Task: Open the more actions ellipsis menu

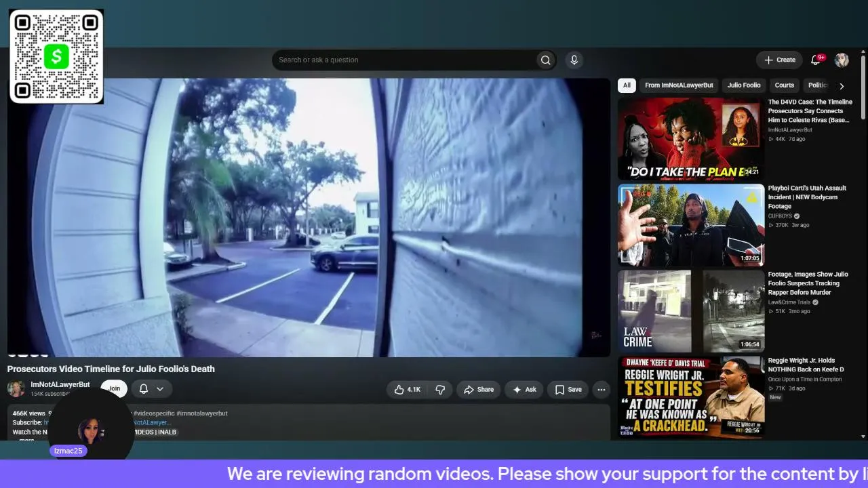Action: click(x=601, y=390)
